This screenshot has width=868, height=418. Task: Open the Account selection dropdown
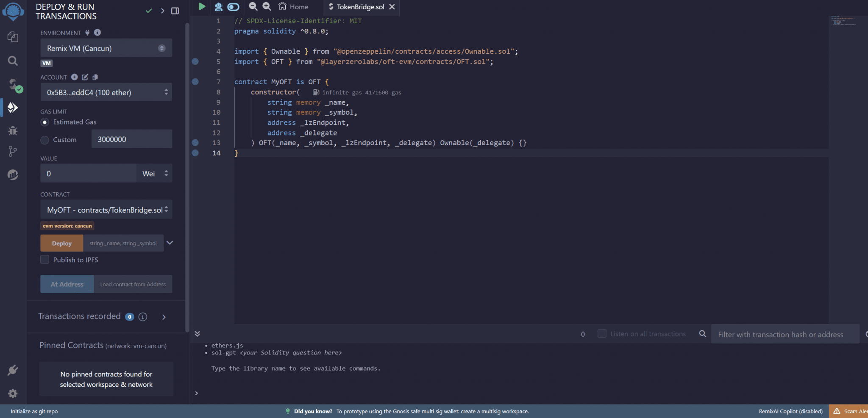106,92
